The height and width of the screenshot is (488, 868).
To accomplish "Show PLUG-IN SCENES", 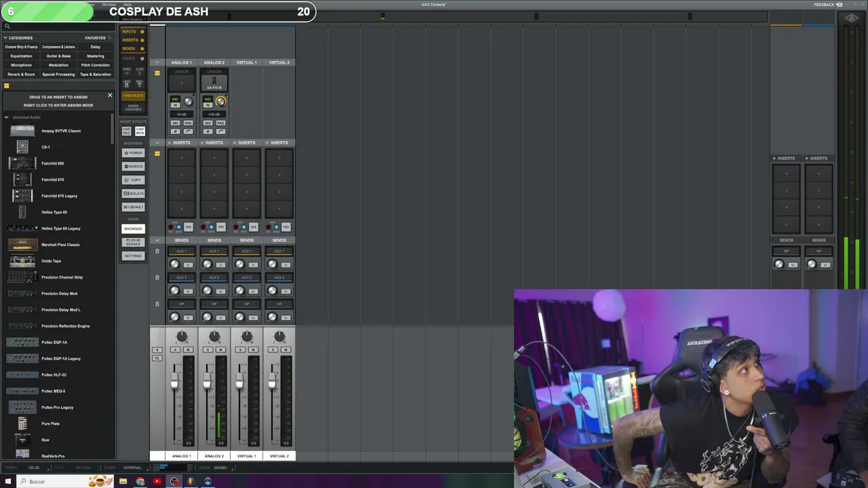I will 133,242.
